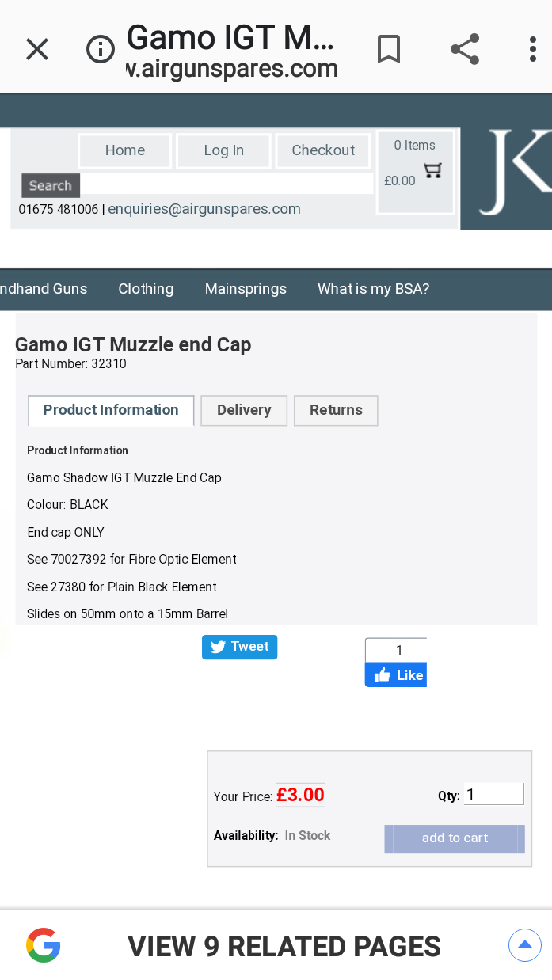
Task: Click the enquiries email link
Action: click(x=204, y=209)
